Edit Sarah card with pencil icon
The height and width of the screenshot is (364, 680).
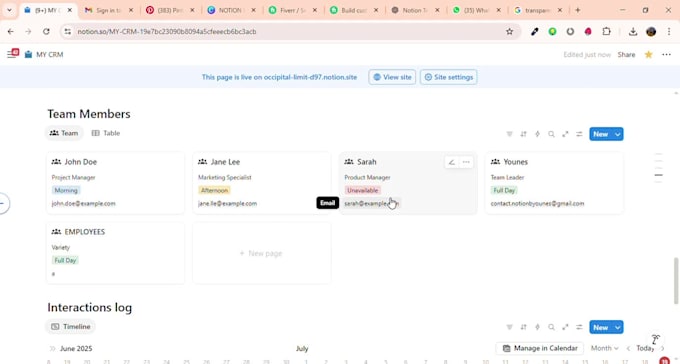coord(451,162)
